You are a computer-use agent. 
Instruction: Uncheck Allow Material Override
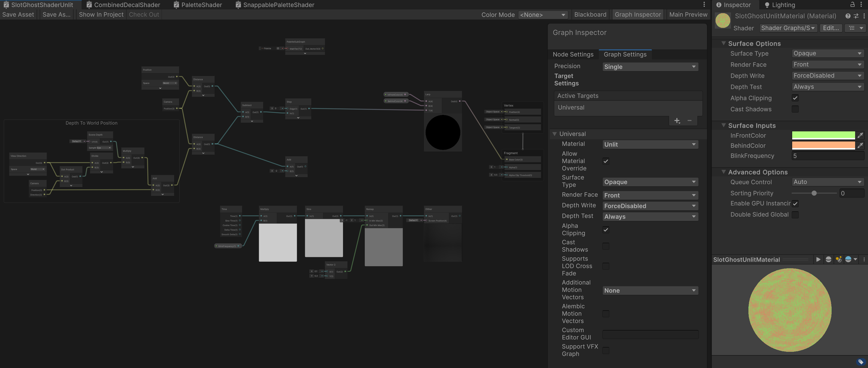click(x=606, y=161)
